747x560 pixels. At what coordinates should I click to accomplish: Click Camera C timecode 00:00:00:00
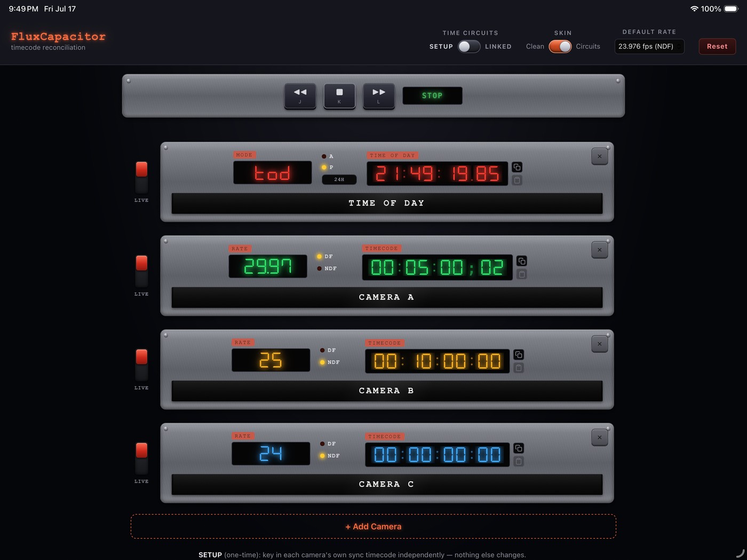[x=438, y=454]
